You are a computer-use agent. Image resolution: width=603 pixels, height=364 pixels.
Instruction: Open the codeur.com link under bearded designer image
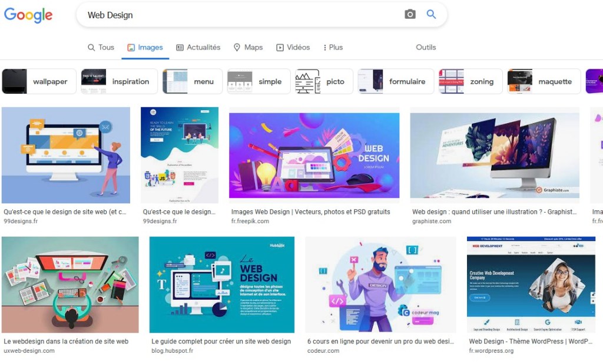[x=323, y=351]
